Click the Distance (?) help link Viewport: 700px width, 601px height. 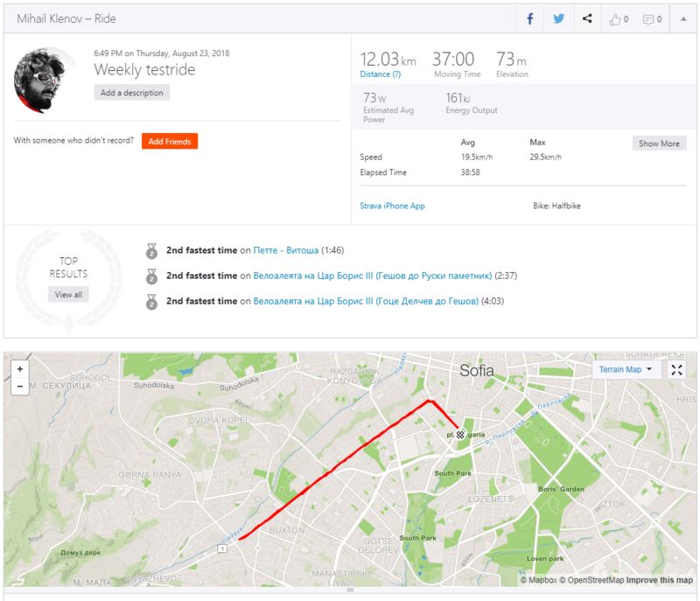coord(381,74)
